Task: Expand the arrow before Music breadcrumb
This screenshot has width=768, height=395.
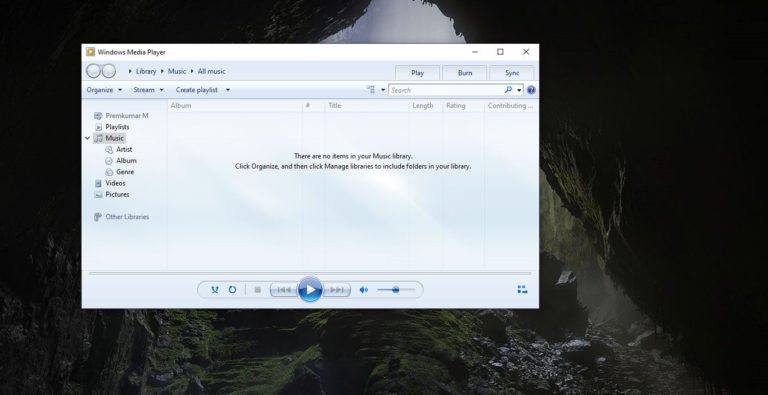Action: [162, 71]
